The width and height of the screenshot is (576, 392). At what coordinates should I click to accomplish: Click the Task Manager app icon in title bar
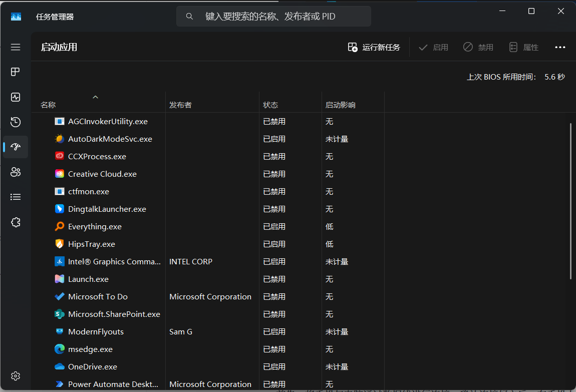[16, 17]
